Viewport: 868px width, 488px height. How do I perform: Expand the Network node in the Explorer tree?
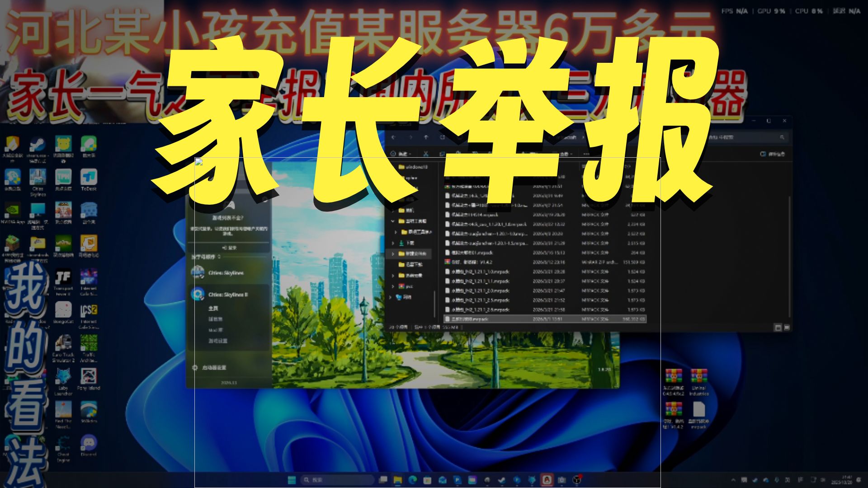(x=391, y=297)
